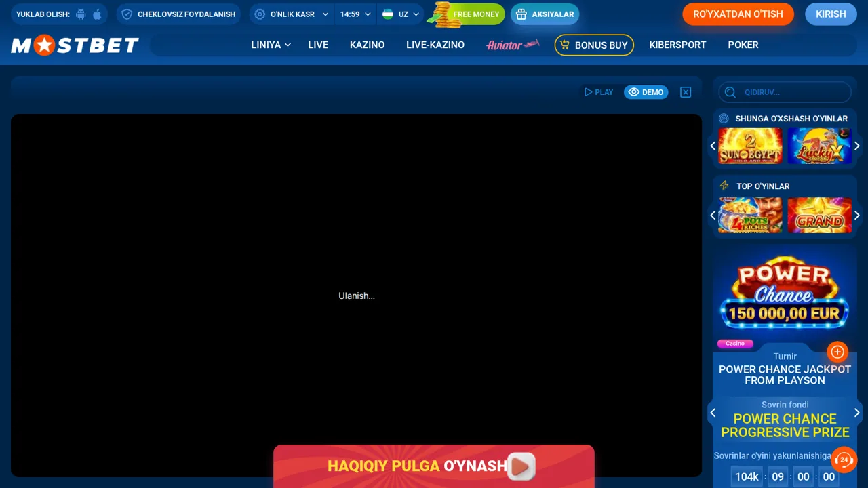
Task: Go to previous tournament slide
Action: coord(713,413)
